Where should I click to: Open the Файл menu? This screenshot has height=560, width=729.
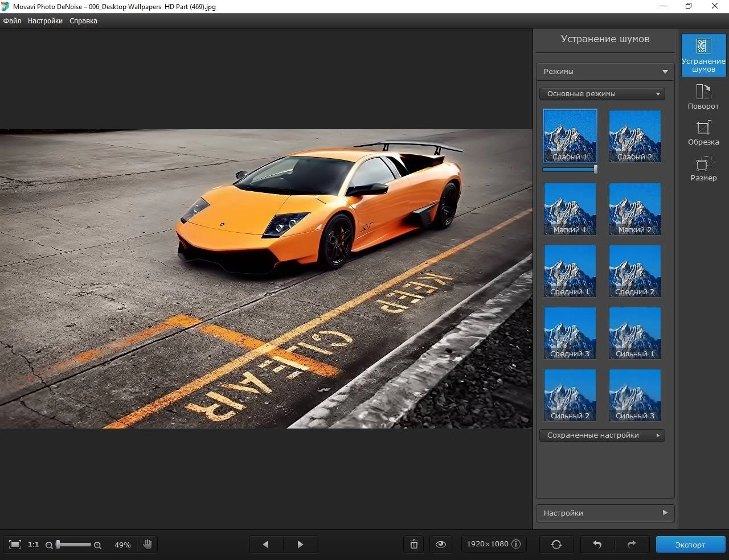coord(12,21)
